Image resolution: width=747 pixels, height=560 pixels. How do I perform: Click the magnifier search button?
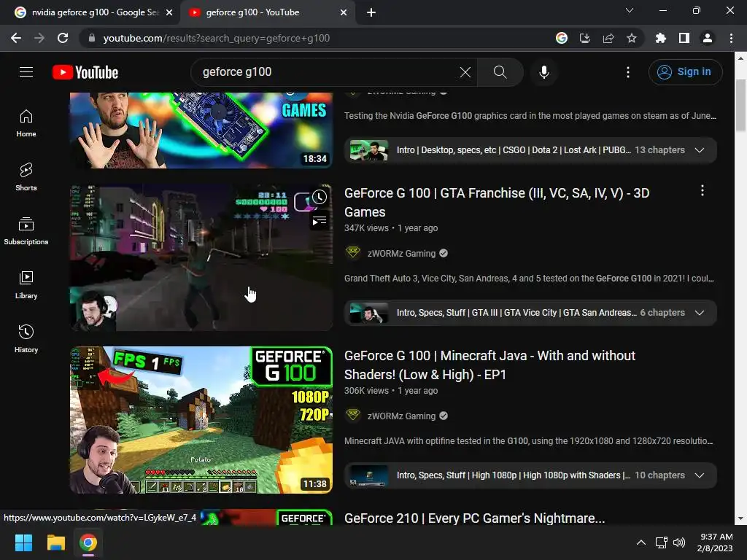pyautogui.click(x=500, y=72)
